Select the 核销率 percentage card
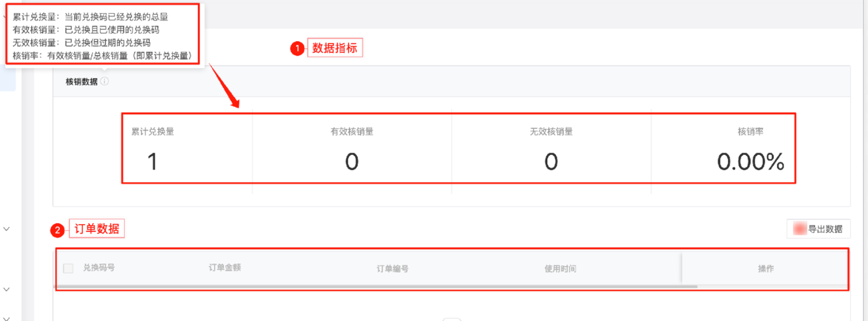The image size is (868, 321). pyautogui.click(x=750, y=149)
